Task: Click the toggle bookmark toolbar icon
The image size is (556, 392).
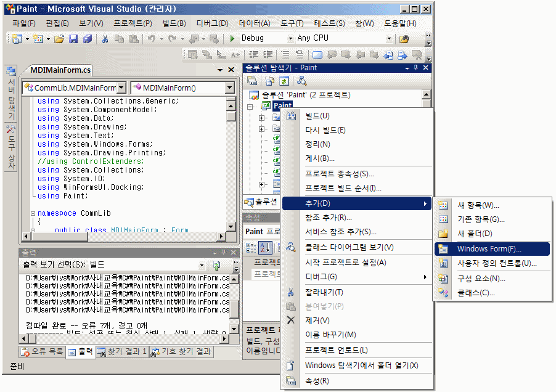Action: click(x=317, y=55)
